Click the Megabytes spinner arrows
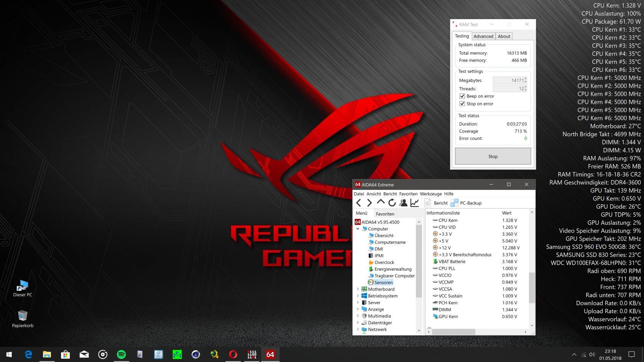This screenshot has width=644, height=362. 526,80
